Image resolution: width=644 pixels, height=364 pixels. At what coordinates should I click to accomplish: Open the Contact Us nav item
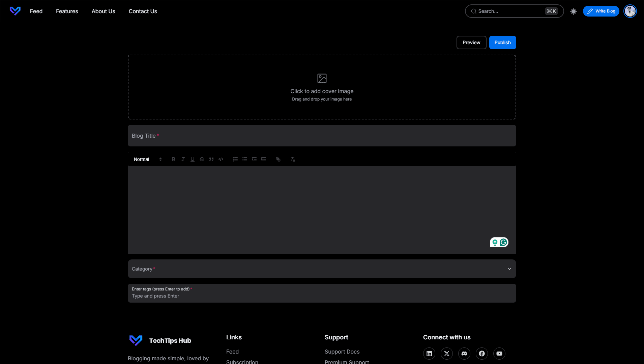143,11
